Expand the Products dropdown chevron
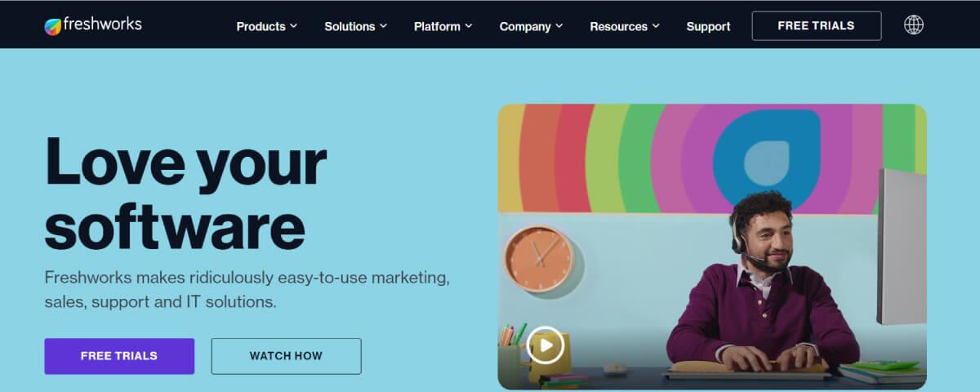Image resolution: width=980 pixels, height=392 pixels. [x=293, y=26]
